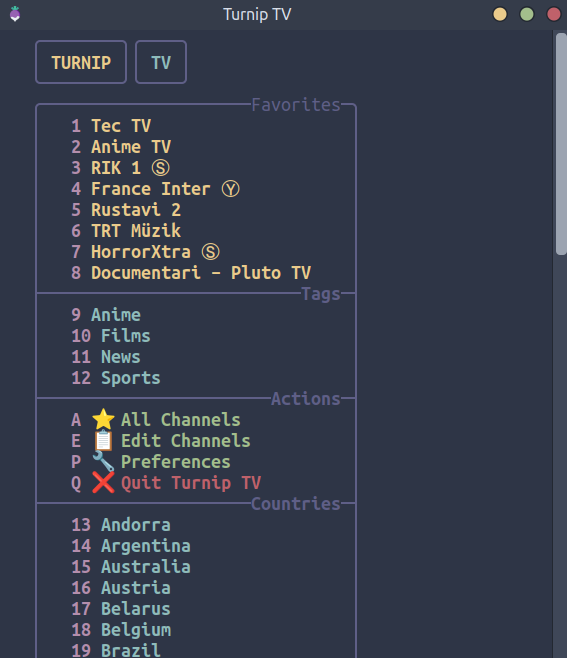Select the TRT Müzik channel
Image resolution: width=567 pixels, height=658 pixels.
pyautogui.click(x=136, y=231)
